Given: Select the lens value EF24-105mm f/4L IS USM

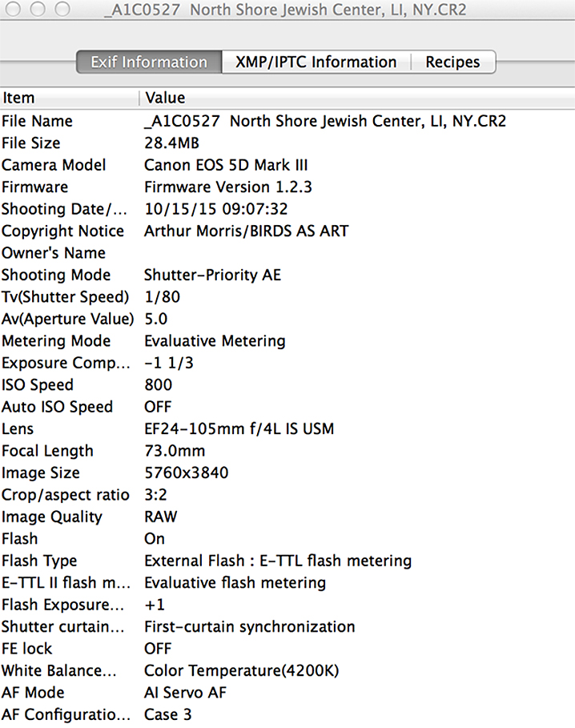Looking at the screenshot, I should pyautogui.click(x=239, y=429).
